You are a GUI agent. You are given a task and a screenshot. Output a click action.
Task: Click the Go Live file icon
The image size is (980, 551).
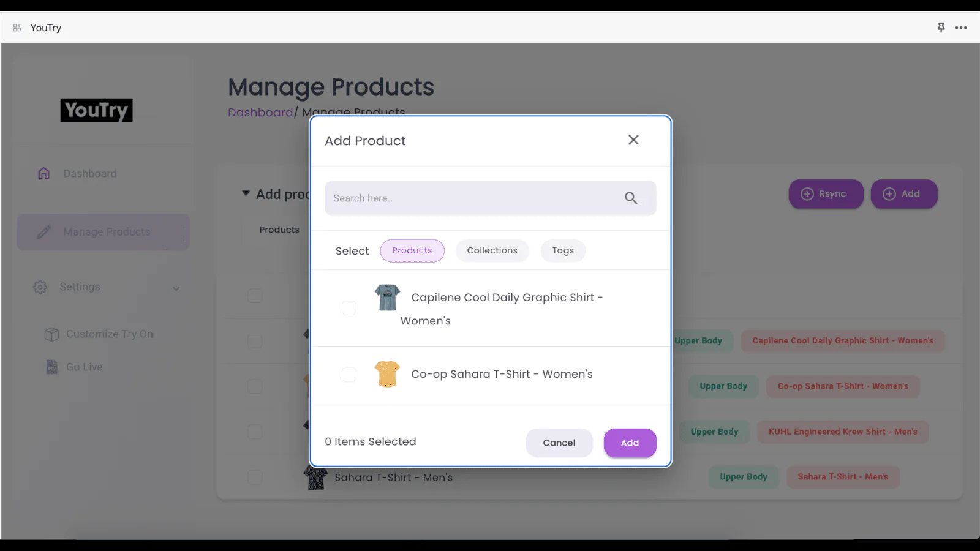point(52,367)
